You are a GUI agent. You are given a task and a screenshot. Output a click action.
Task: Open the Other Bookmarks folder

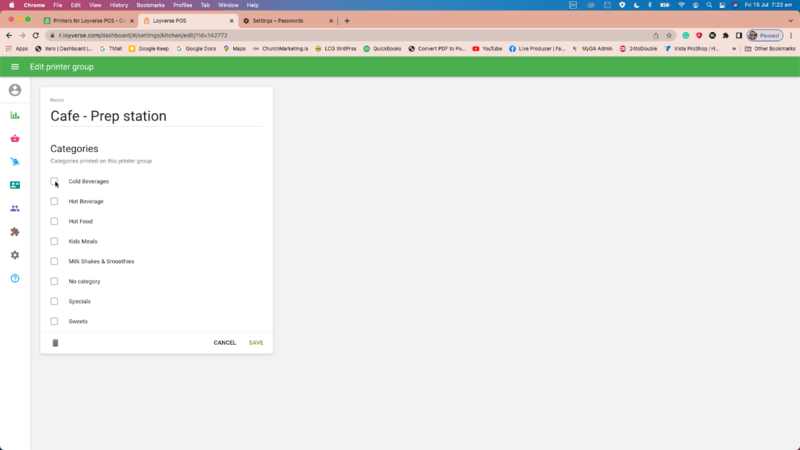pos(769,48)
